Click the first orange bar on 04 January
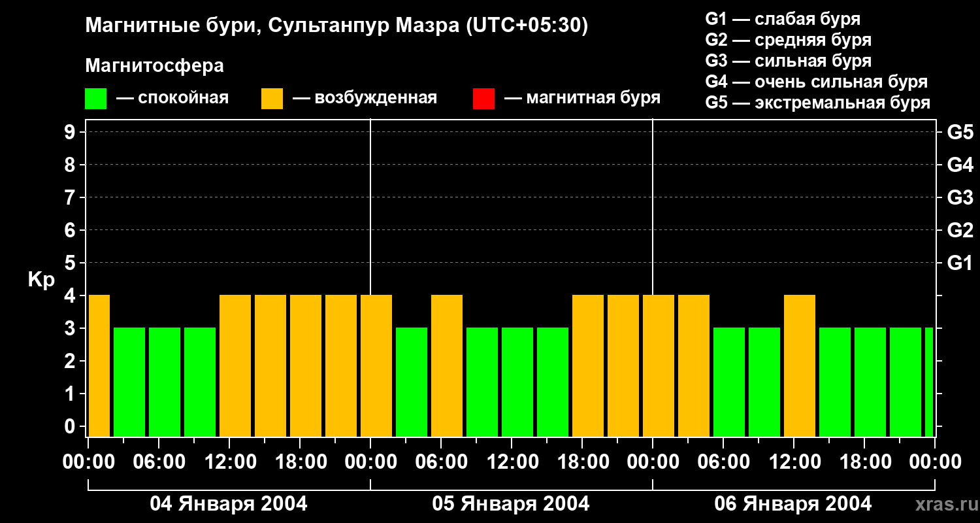This screenshot has width=980, height=523. pyautogui.click(x=99, y=365)
